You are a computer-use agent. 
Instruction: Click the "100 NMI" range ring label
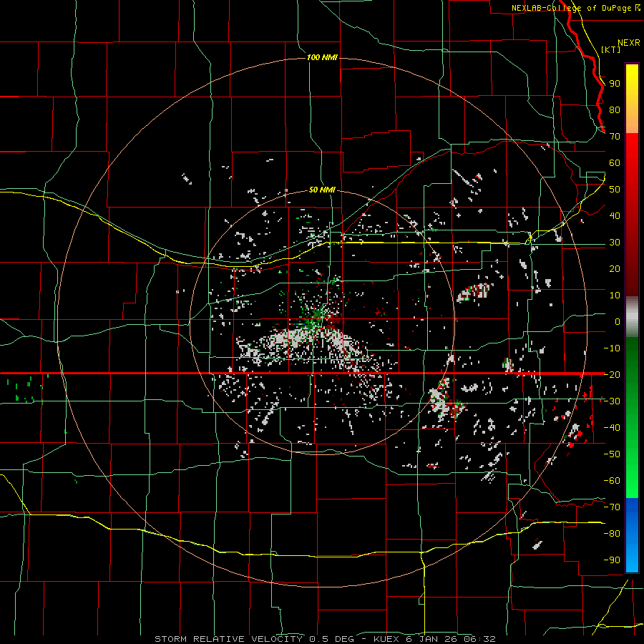point(322,57)
